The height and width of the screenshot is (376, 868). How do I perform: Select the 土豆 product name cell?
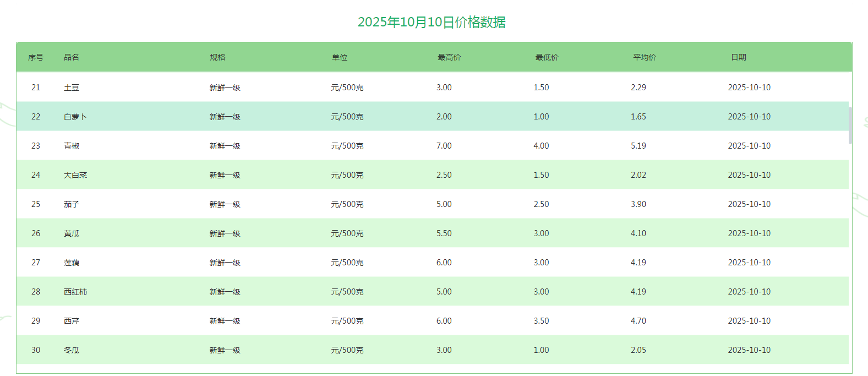coord(72,88)
